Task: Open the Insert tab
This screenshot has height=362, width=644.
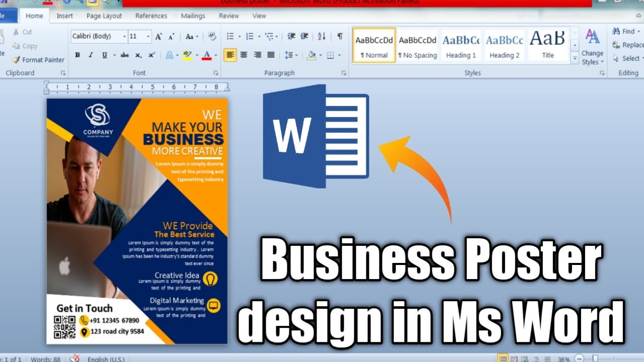Action: [64, 16]
